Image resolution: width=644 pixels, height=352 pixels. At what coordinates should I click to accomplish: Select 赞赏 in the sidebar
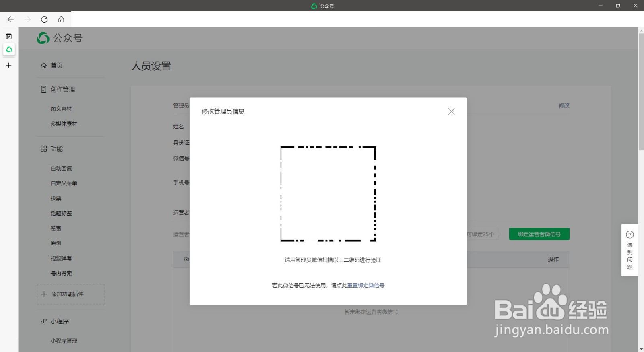56,228
